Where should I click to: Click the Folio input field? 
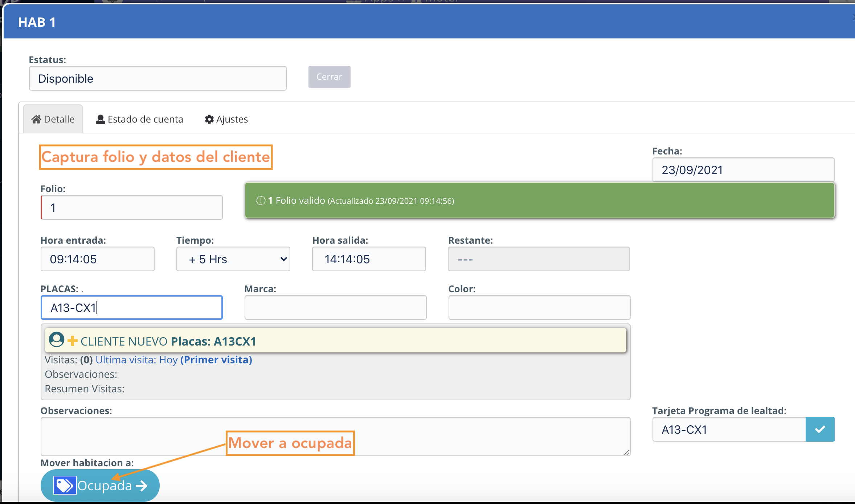132,207
